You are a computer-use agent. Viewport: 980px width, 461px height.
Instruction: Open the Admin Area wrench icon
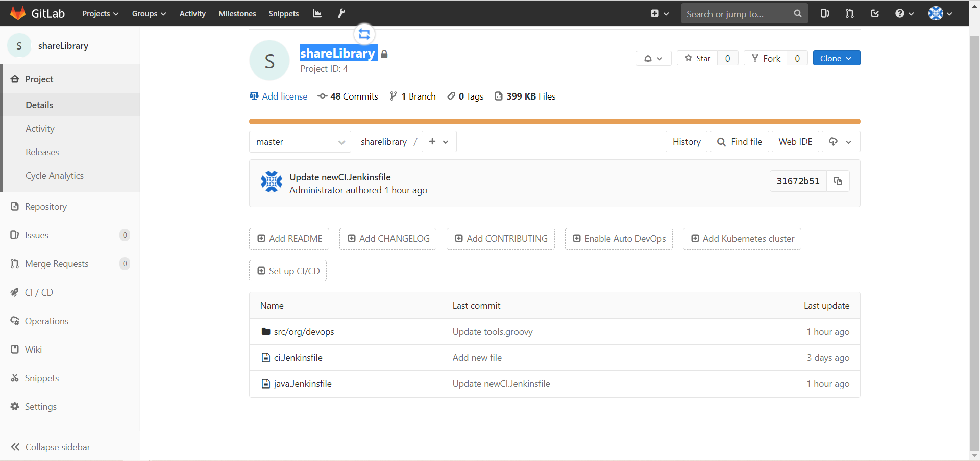pyautogui.click(x=341, y=14)
